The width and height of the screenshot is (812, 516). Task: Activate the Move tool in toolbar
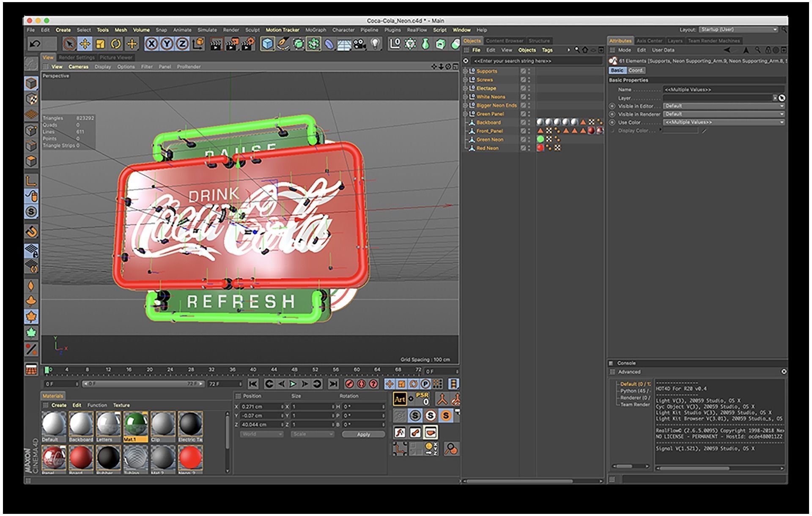[85, 44]
